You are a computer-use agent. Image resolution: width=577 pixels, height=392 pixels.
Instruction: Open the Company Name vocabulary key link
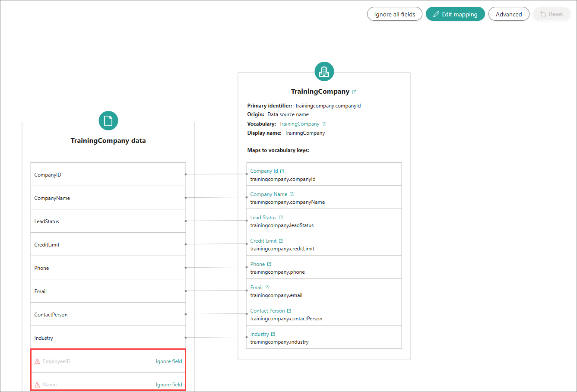(x=269, y=194)
